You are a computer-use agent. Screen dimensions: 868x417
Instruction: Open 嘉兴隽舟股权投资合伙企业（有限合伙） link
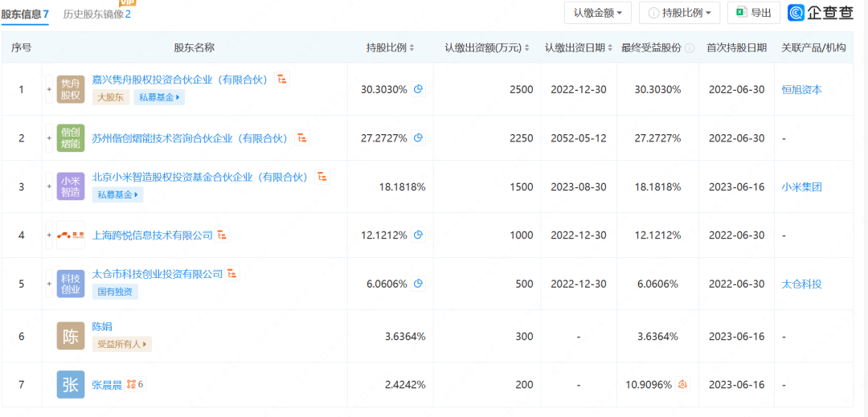coord(181,80)
